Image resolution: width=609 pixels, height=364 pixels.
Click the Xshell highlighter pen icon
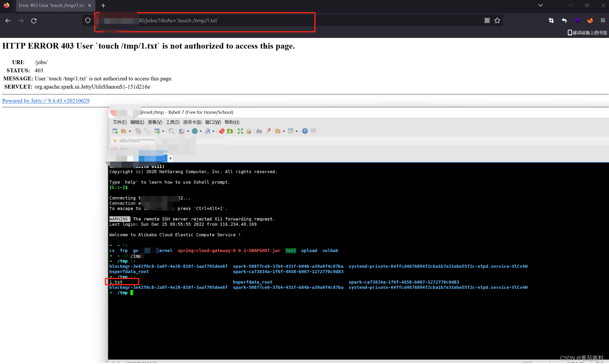click(268, 131)
